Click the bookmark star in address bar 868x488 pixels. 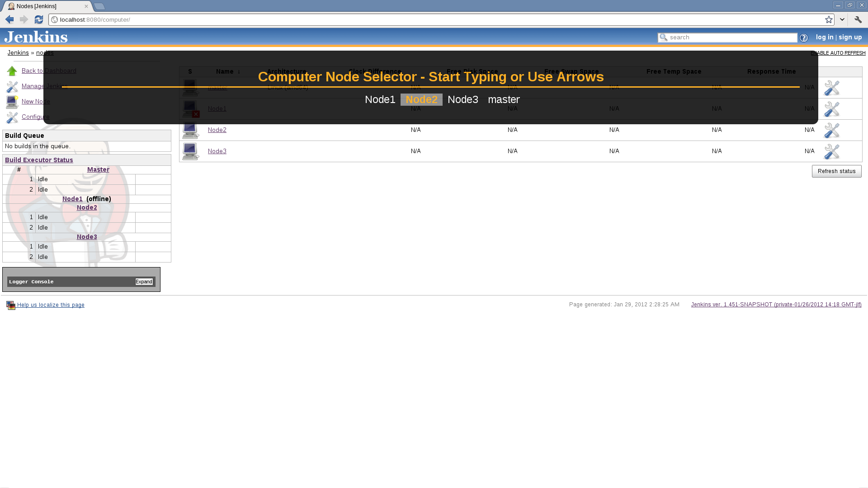click(829, 19)
